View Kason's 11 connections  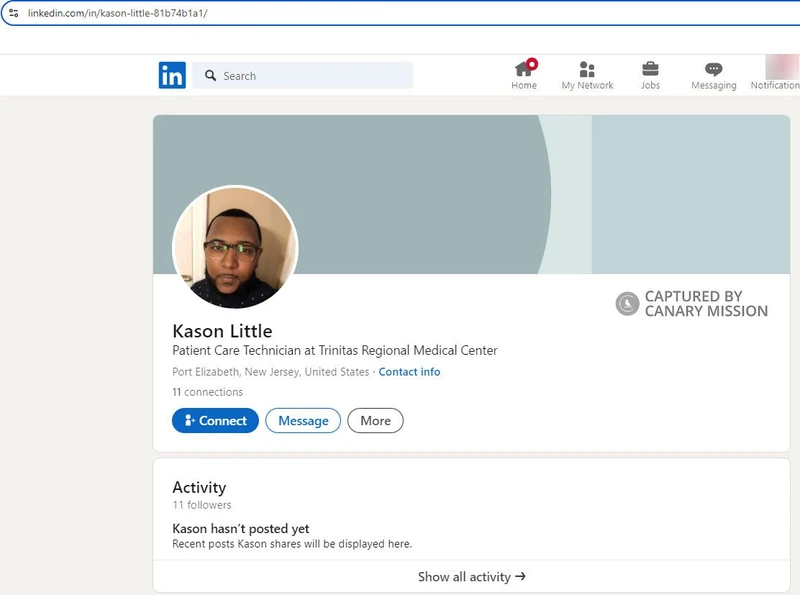[207, 392]
